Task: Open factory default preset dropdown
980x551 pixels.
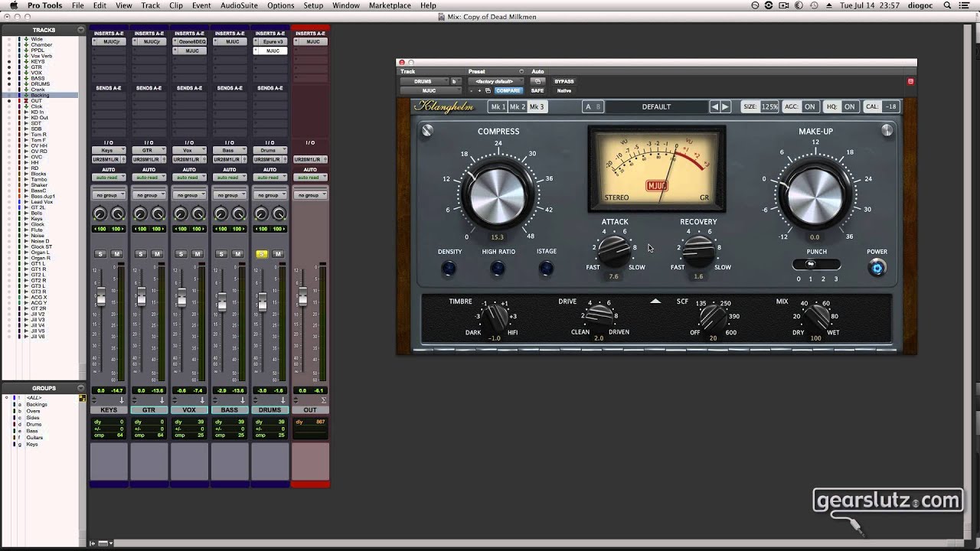Action: (496, 81)
